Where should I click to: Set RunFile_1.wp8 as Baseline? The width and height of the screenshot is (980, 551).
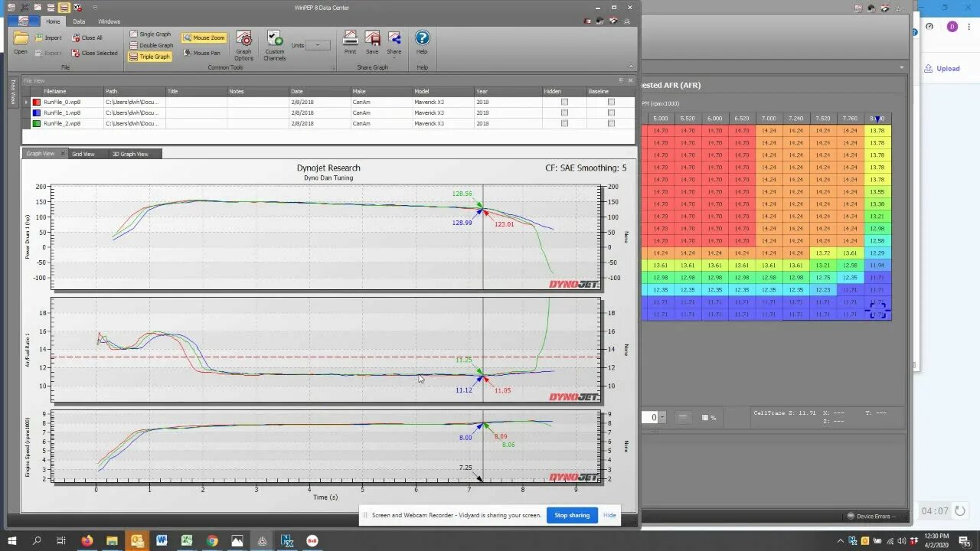click(x=611, y=112)
